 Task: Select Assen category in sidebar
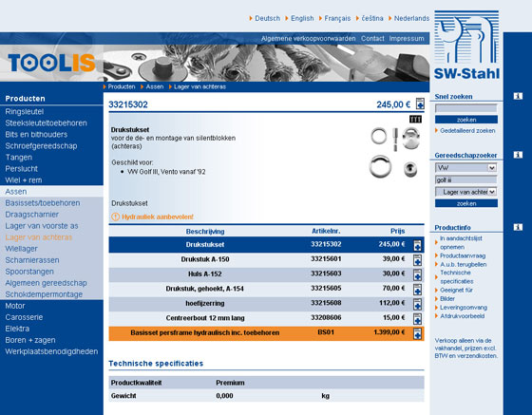click(16, 192)
